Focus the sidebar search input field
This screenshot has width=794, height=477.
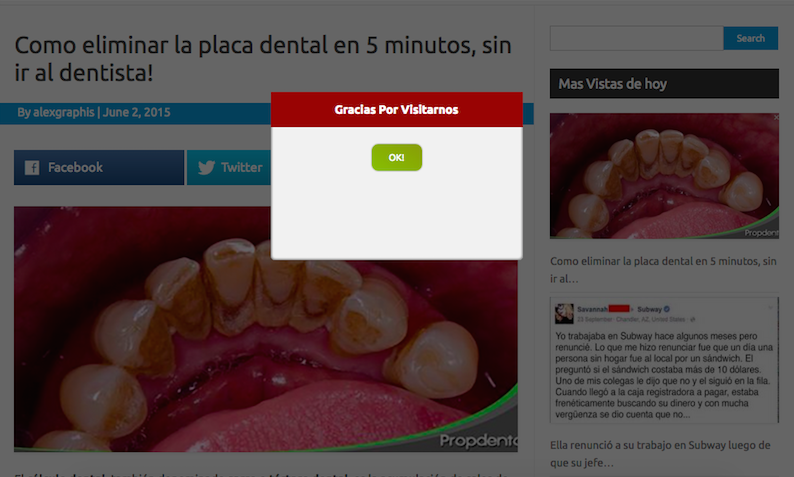coord(637,38)
